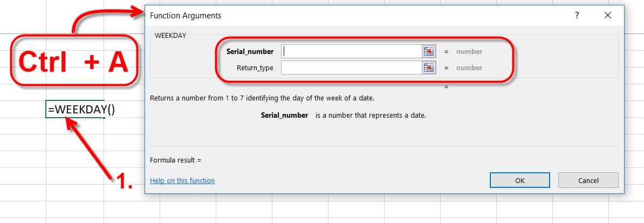The width and height of the screenshot is (644, 223).
Task: Click the function description text about day of week
Action: tap(262, 98)
